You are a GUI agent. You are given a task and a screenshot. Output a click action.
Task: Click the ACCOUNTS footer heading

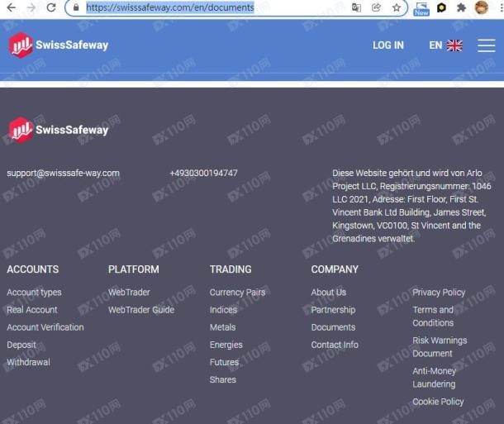pyautogui.click(x=33, y=269)
